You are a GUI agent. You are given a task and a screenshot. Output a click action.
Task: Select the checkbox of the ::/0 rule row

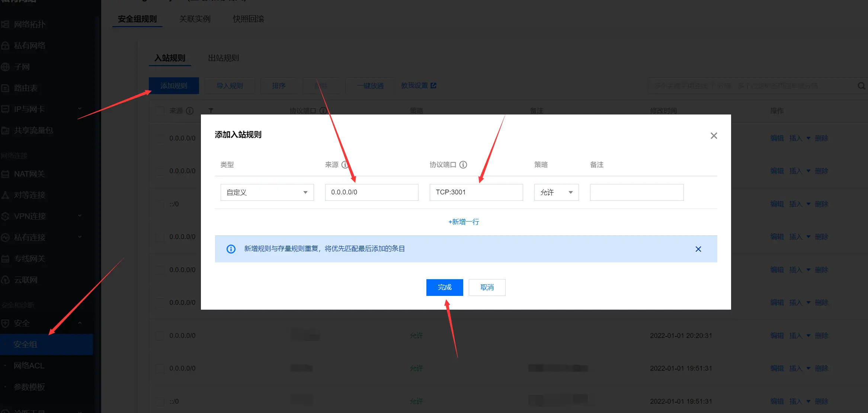(160, 204)
